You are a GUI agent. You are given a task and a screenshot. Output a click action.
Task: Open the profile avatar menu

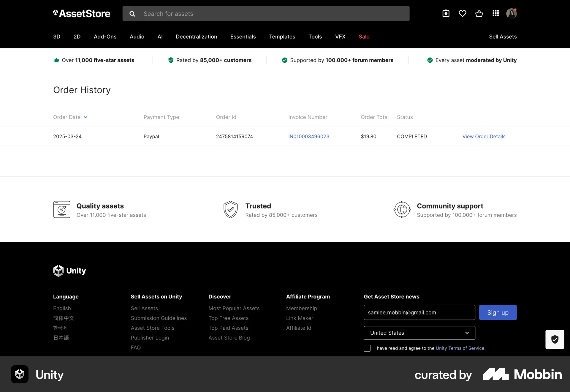point(512,13)
